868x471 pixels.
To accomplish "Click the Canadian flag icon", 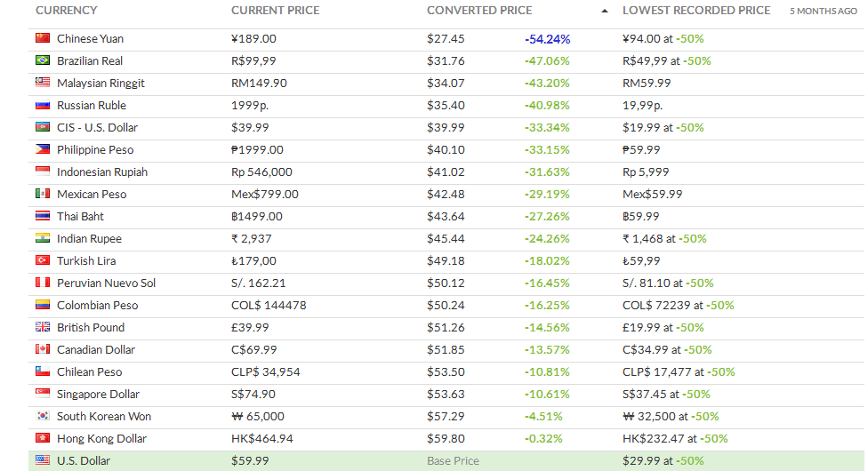I will click(x=43, y=348).
